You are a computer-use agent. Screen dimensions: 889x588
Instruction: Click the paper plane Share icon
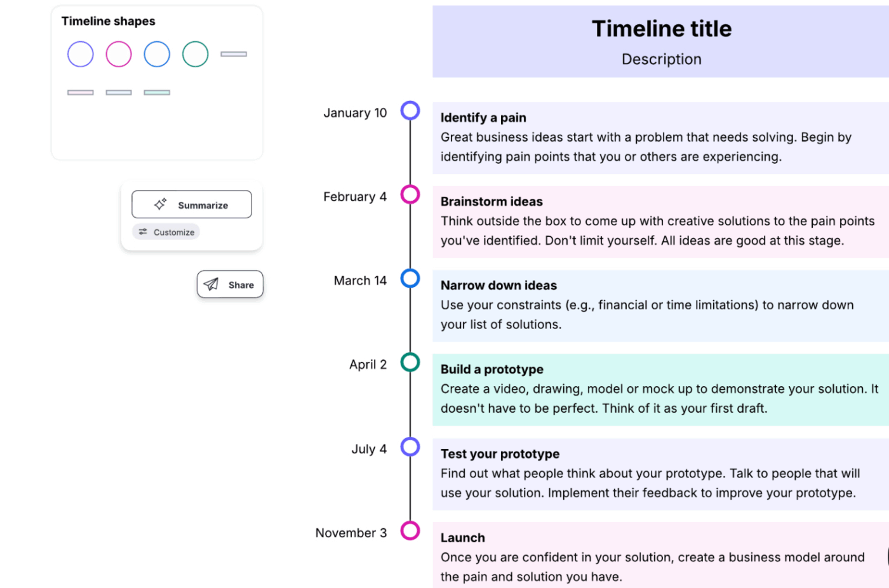(x=211, y=284)
